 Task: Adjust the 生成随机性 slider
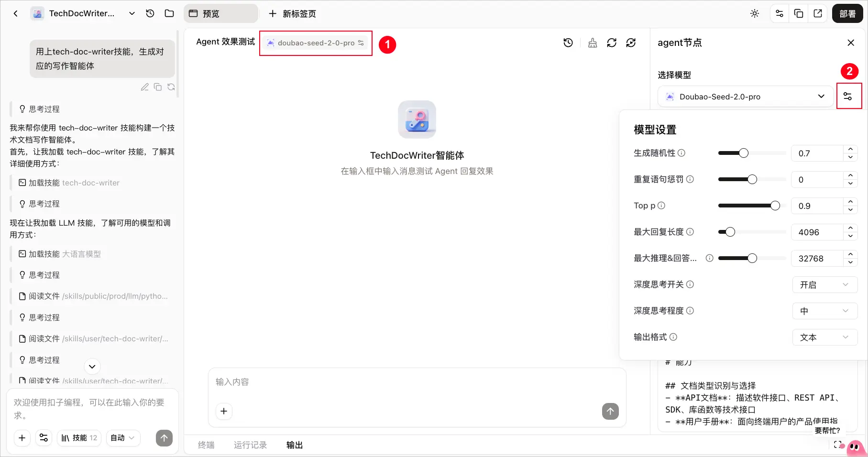tap(752, 153)
